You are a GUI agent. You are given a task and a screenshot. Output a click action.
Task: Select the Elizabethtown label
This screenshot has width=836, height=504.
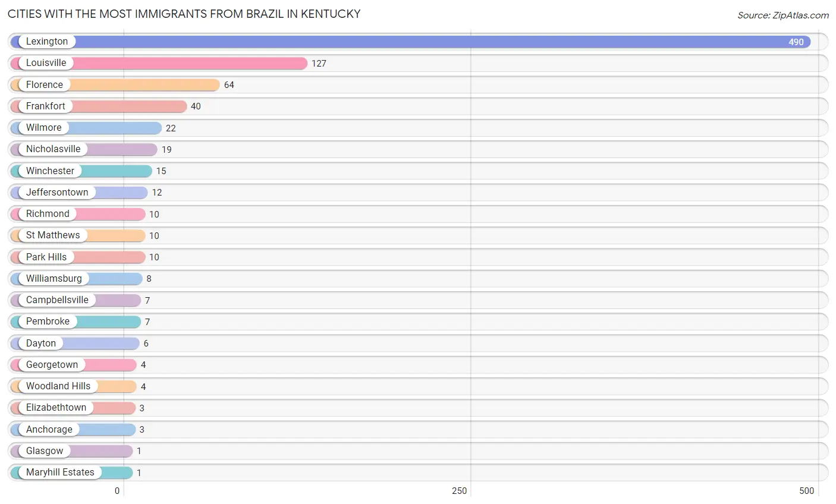coord(56,408)
